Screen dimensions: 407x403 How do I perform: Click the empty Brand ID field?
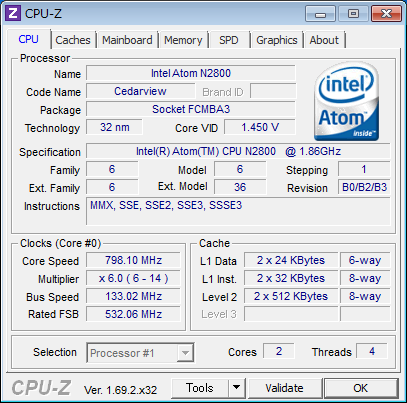point(273,91)
